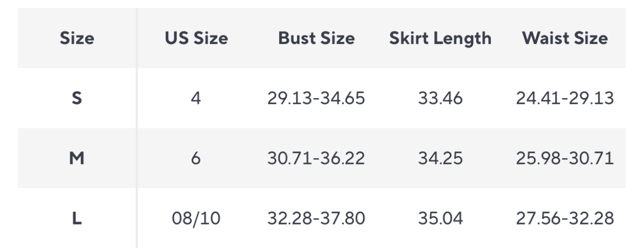
Task: Click the Waist Size column header
Action: (565, 38)
